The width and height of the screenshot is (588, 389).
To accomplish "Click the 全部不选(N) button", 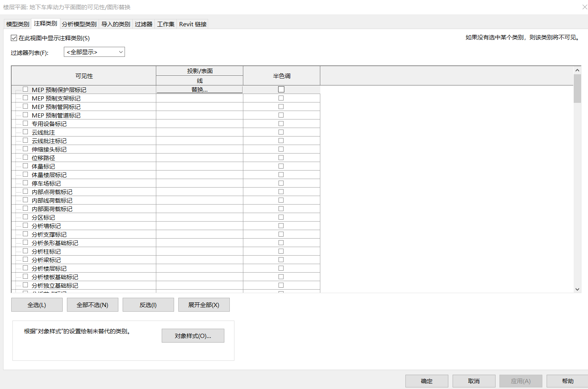I will tap(92, 305).
